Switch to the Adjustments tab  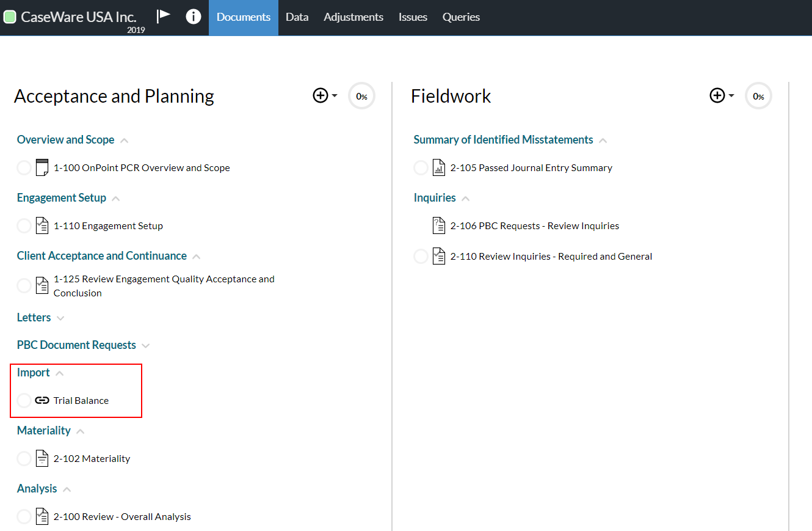353,16
